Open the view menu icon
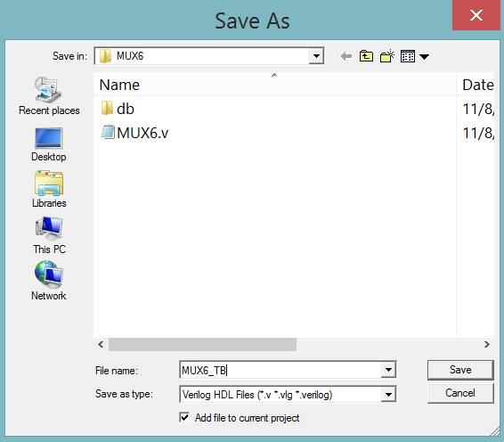504x442 pixels. point(415,57)
